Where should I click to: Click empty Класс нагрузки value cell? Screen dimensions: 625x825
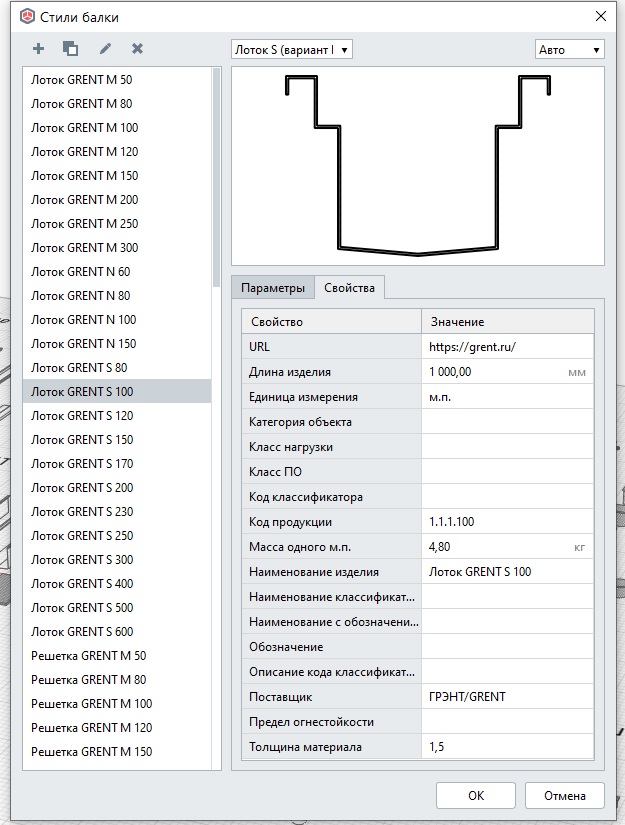click(x=507, y=447)
